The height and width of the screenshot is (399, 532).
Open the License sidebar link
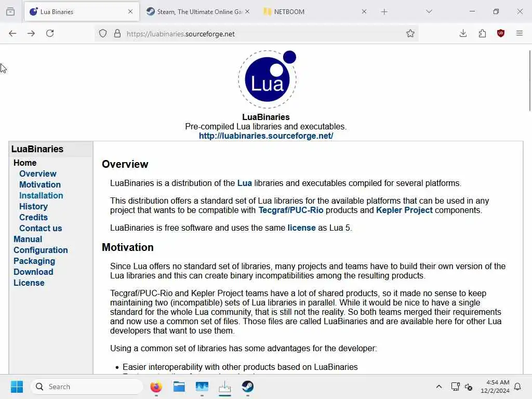pos(29,283)
